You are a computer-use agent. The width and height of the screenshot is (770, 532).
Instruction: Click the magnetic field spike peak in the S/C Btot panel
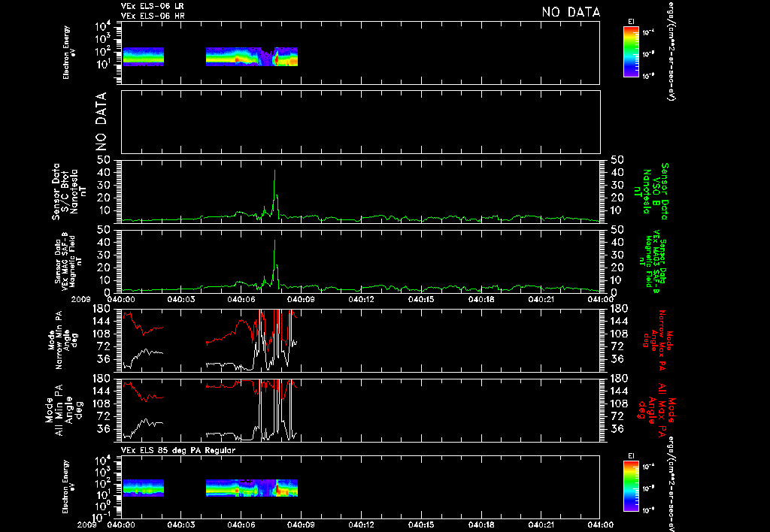point(274,171)
